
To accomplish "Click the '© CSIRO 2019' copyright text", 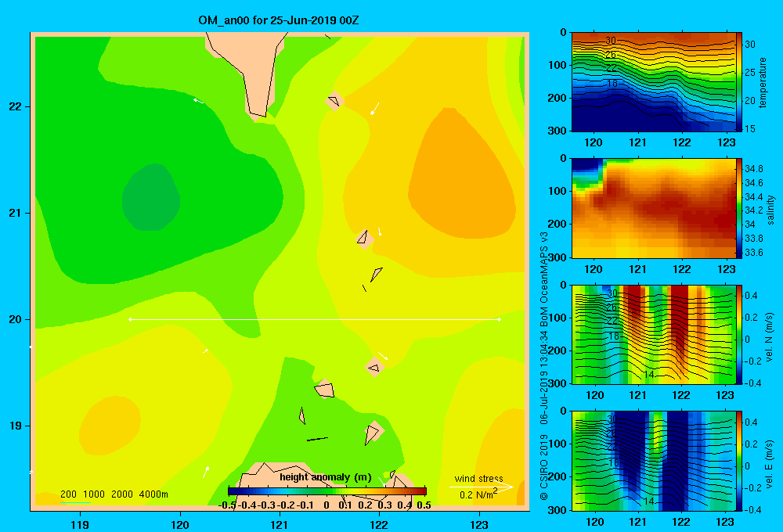I will (x=544, y=467).
